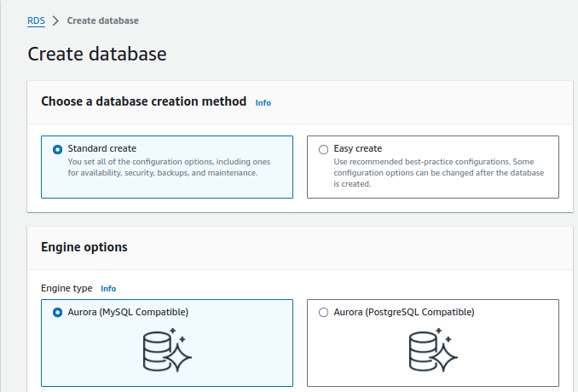Select the Easy create radio button
578x392 pixels.
(x=323, y=149)
